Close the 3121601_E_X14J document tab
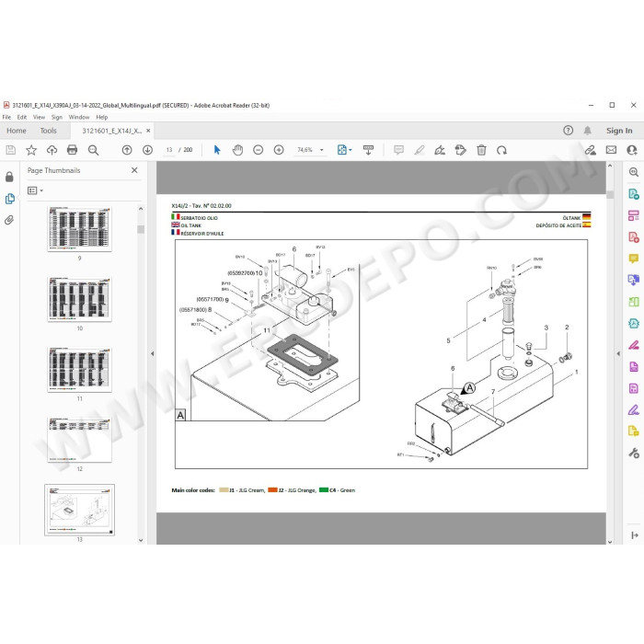Image resolution: width=644 pixels, height=644 pixels. pyautogui.click(x=148, y=131)
